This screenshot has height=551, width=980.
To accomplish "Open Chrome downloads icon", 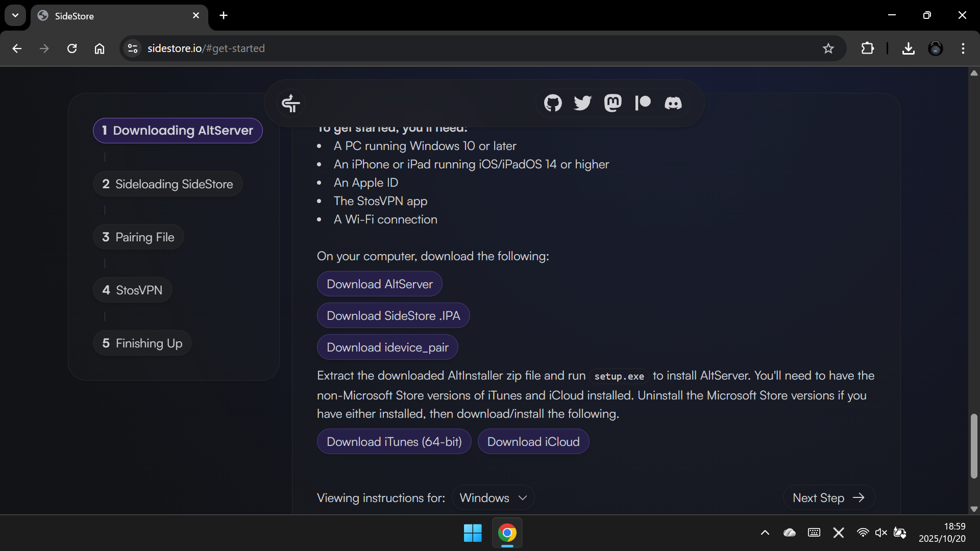I will pyautogui.click(x=908, y=48).
